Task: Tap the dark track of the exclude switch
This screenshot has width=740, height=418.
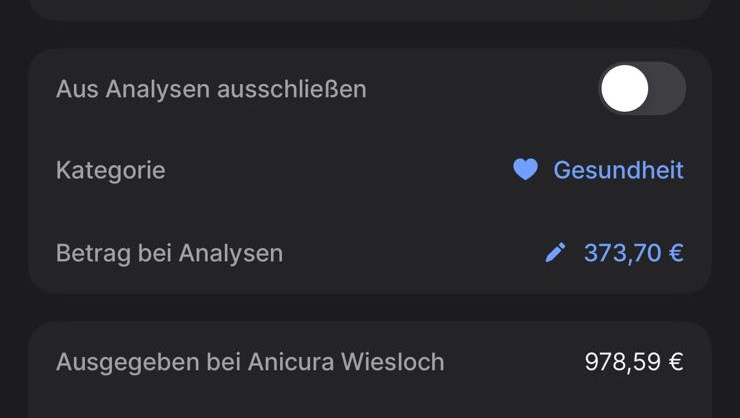Action: coord(668,88)
